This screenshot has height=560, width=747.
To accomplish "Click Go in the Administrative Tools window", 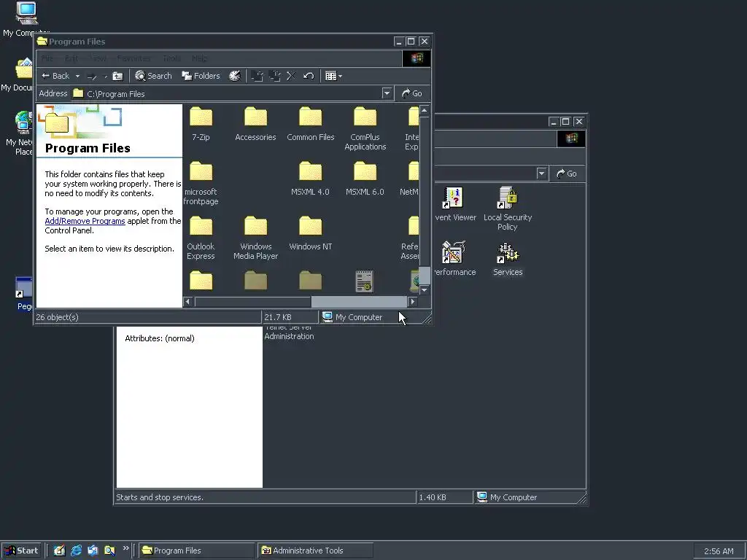I will [x=567, y=174].
